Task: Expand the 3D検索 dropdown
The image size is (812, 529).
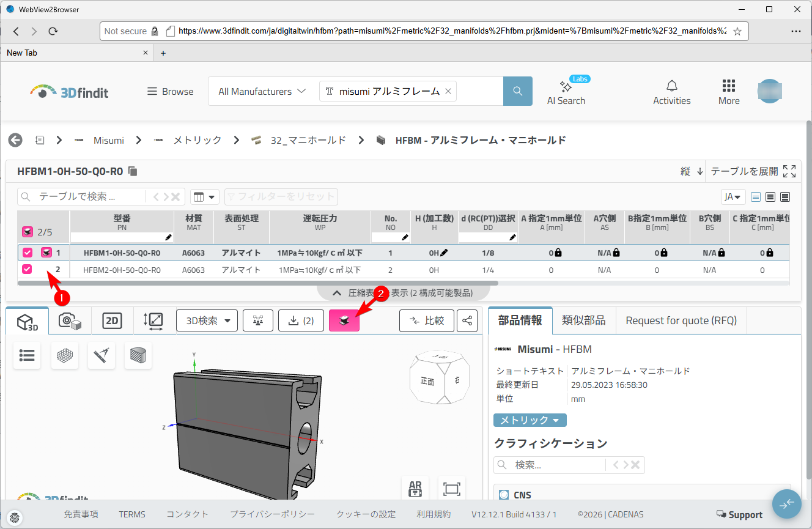Action: [x=207, y=320]
